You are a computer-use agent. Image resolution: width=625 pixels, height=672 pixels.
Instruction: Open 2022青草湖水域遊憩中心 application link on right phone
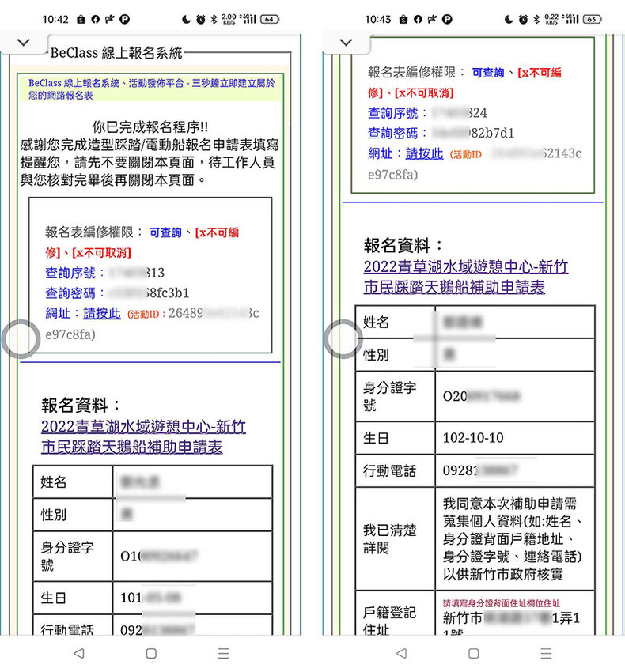466,277
